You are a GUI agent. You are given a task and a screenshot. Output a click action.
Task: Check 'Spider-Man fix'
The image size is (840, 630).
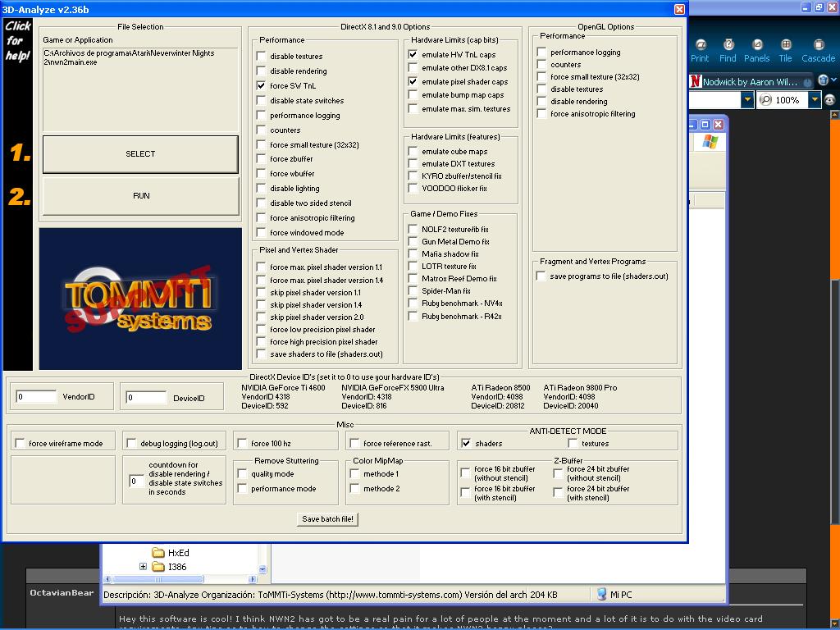413,291
